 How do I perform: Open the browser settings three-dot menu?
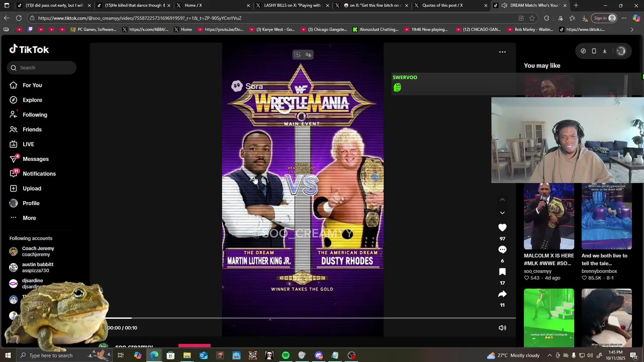tap(624, 18)
